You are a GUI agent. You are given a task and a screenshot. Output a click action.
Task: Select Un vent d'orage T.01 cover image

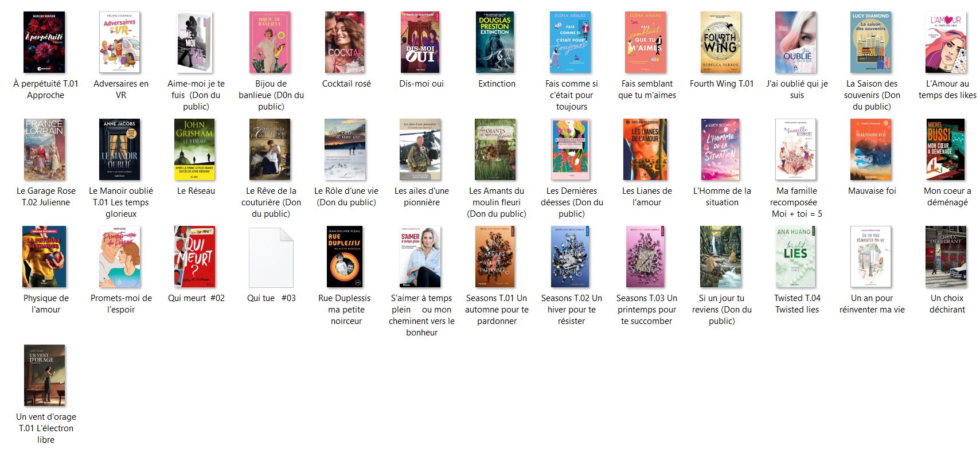45,376
